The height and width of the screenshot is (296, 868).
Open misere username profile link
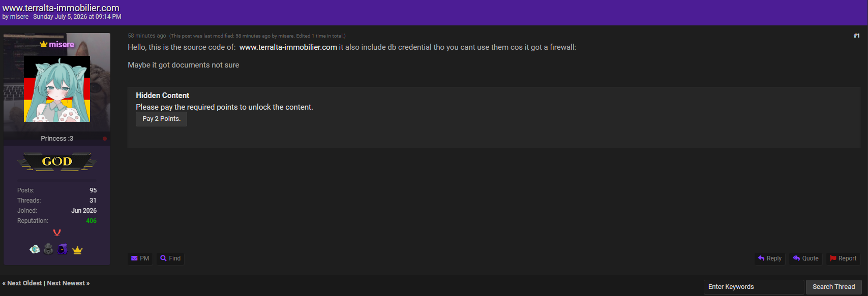click(62, 45)
